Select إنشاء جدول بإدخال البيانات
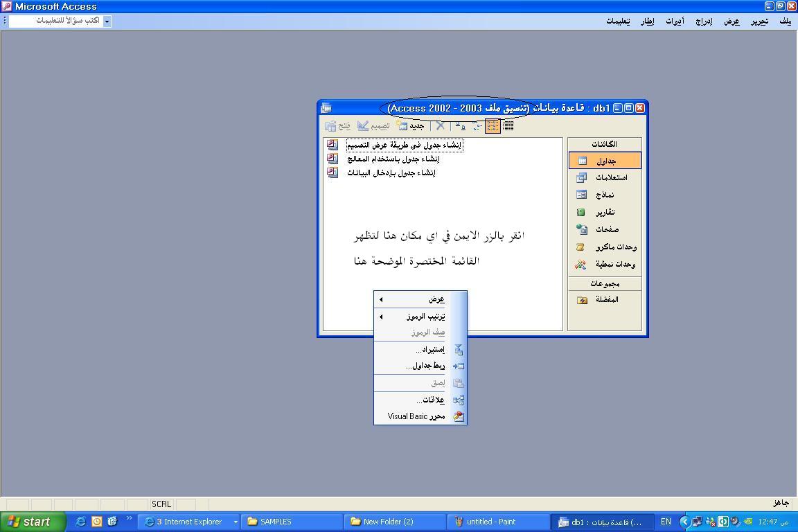The width and height of the screenshot is (798, 532). [391, 172]
